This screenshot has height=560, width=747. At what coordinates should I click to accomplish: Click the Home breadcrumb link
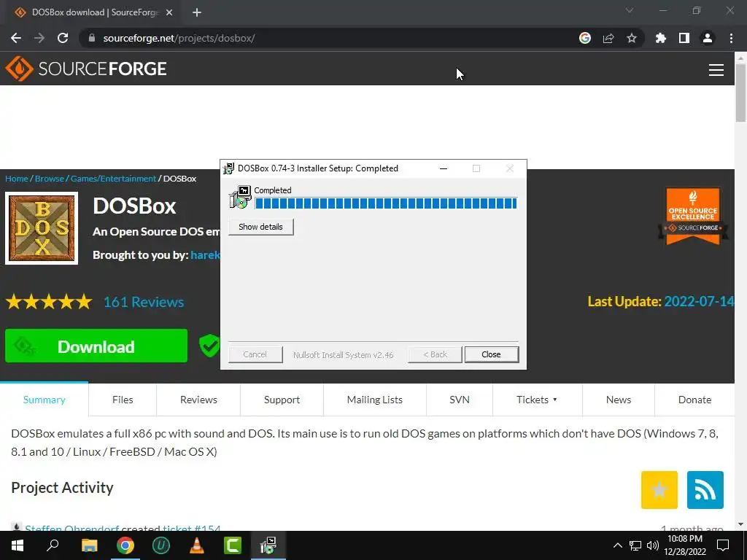(x=17, y=179)
